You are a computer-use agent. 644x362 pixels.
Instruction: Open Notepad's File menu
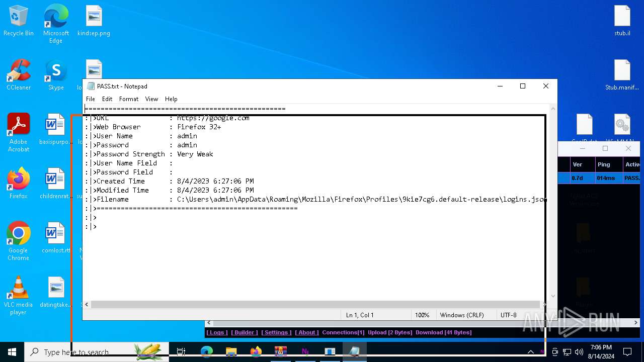(91, 99)
